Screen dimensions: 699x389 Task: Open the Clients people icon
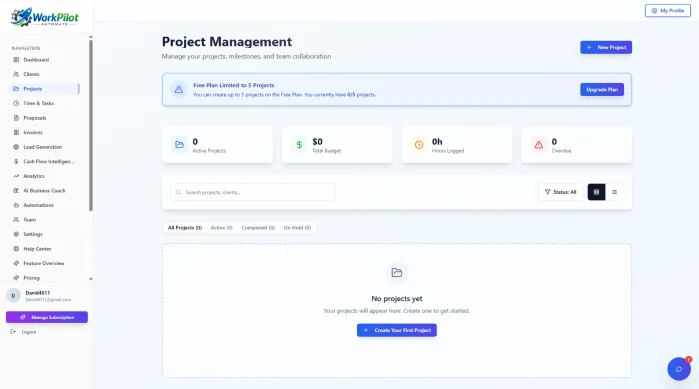[16, 74]
